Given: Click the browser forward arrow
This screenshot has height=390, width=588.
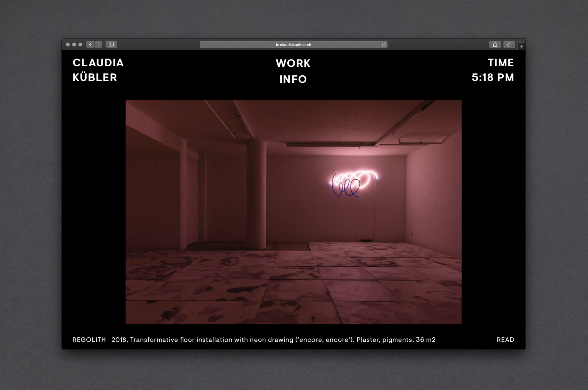Looking at the screenshot, I should click(x=99, y=45).
